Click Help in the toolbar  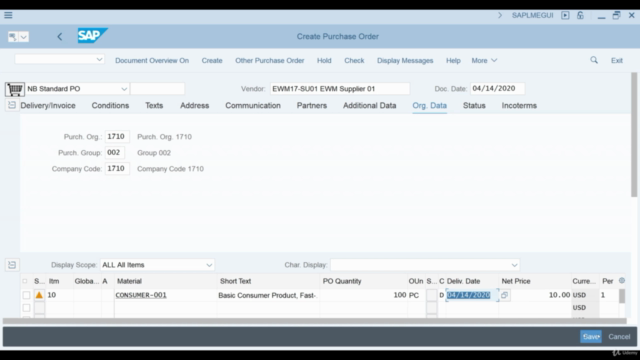click(x=453, y=60)
